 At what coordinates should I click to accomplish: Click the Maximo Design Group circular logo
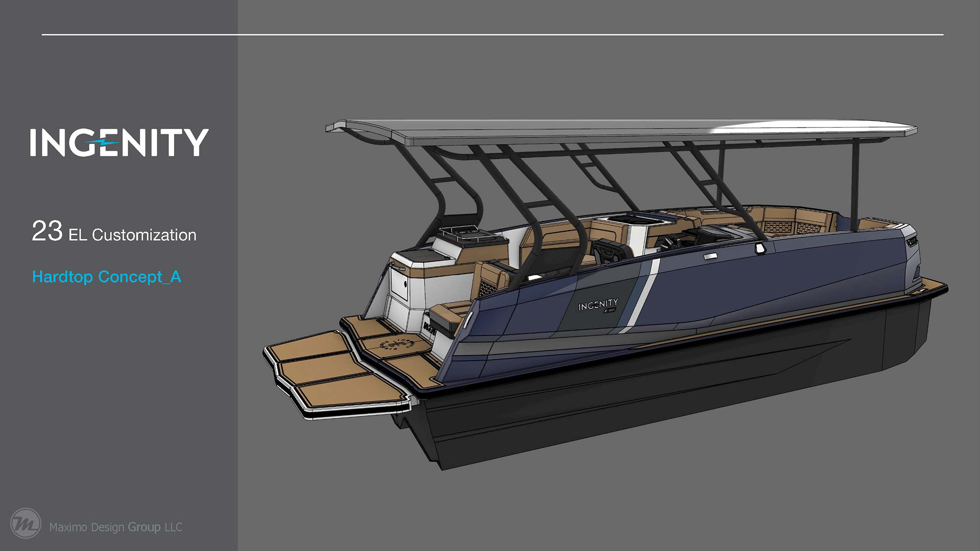[x=26, y=523]
